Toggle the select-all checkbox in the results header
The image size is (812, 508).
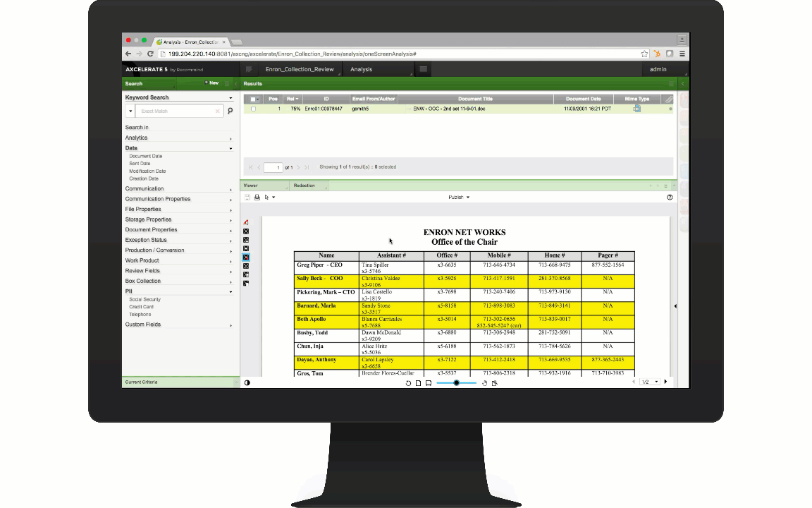tap(253, 99)
